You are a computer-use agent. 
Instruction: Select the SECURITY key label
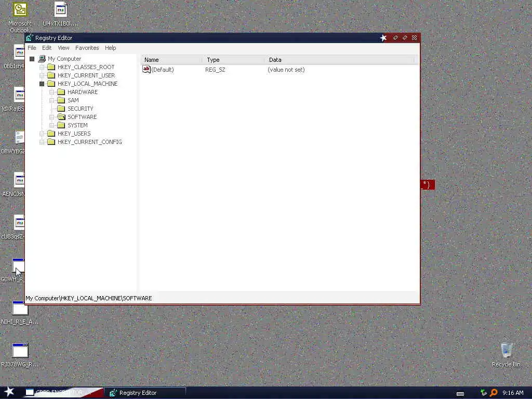[80, 109]
